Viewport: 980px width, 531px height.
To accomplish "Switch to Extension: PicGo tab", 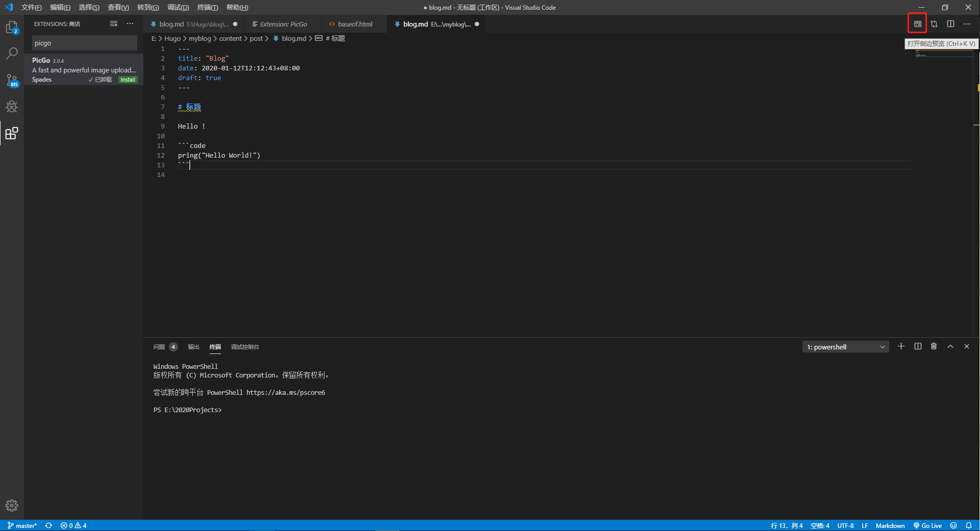I will click(x=283, y=24).
